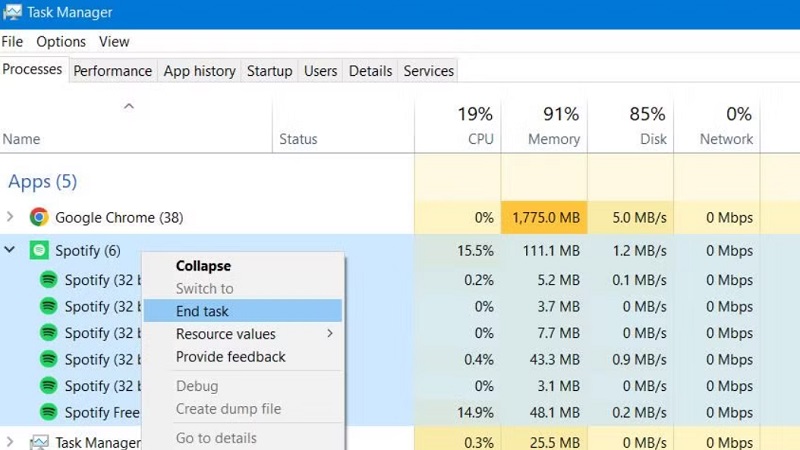Click the Google Chrome app icon
The height and width of the screenshot is (450, 800).
(x=39, y=217)
